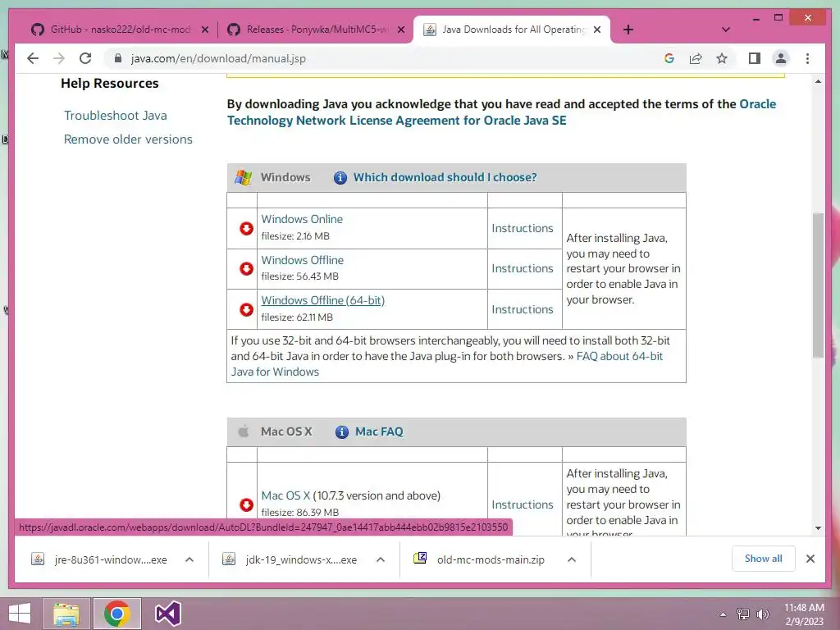Open the taskbar clock and date
This screenshot has height=630, width=840.
click(804, 614)
